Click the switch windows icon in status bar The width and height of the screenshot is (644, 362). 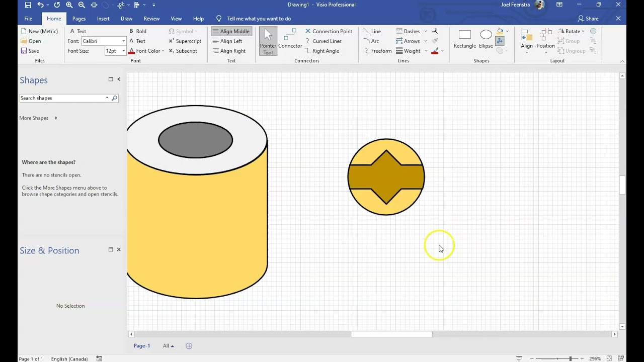click(621, 358)
